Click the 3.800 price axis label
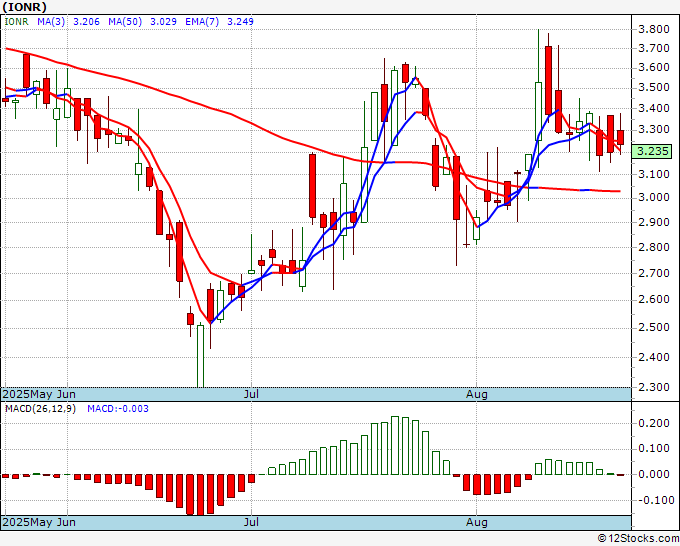The image size is (680, 546). 654,29
